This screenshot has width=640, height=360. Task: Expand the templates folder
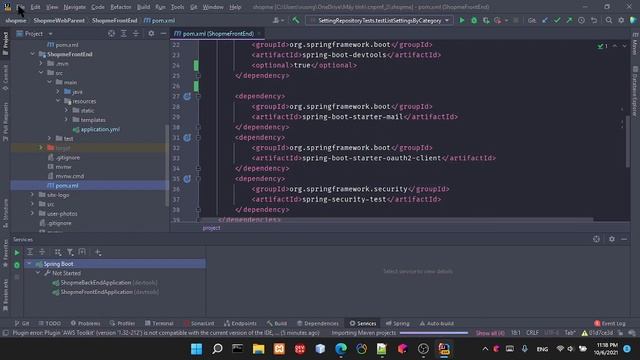point(66,120)
